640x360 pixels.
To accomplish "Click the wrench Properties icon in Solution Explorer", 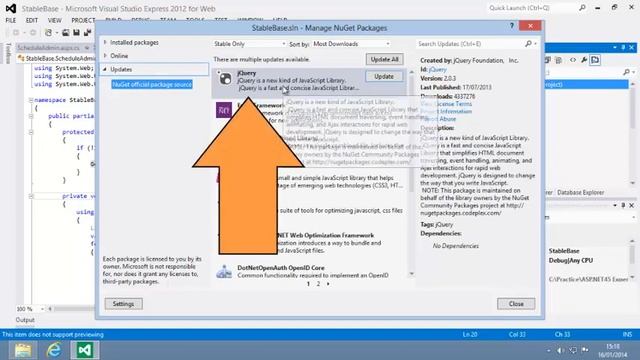I will coord(584,60).
